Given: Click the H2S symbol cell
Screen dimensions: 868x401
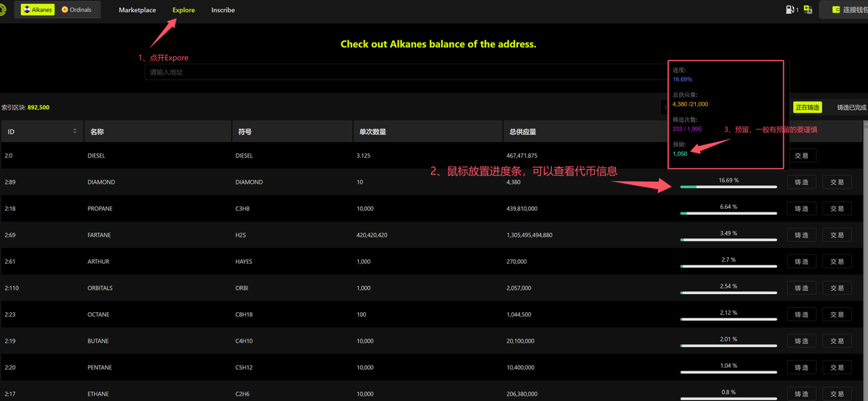Looking at the screenshot, I should pos(242,235).
